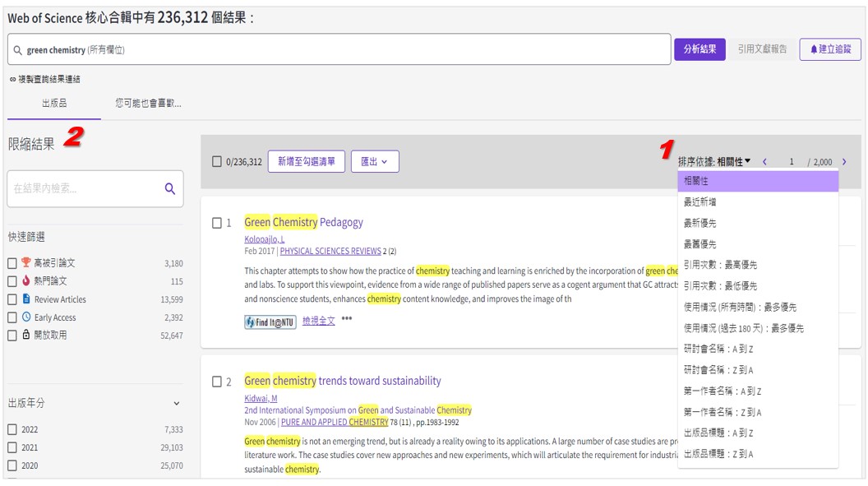The width and height of the screenshot is (868, 486).
Task: Tick the 2022 publication year checkbox
Action: [12, 429]
